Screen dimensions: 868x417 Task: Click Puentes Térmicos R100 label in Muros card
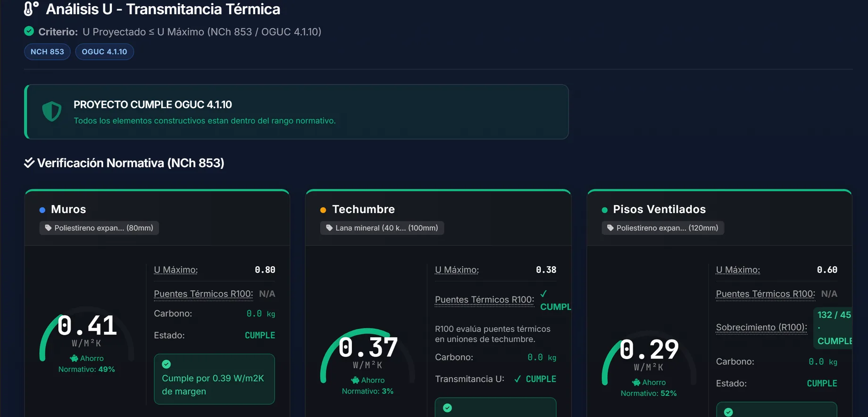point(203,294)
